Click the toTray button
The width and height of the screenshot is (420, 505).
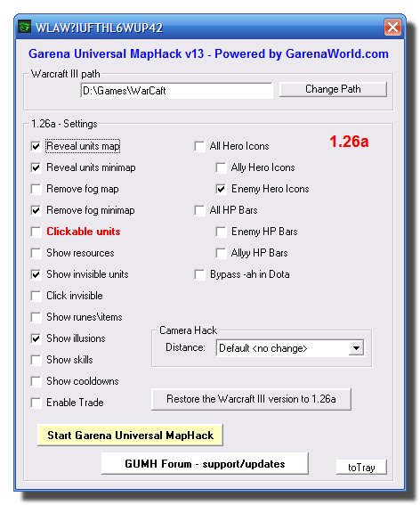pos(361,467)
